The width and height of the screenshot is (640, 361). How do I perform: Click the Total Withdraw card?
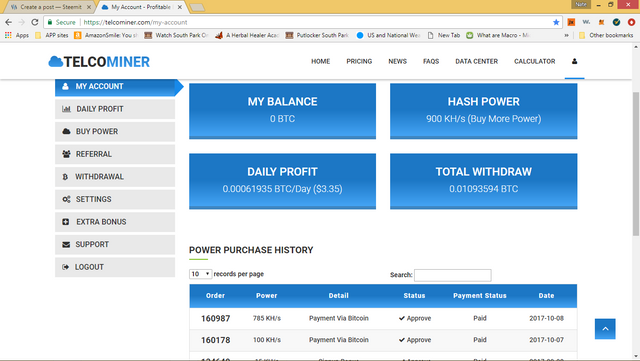484,181
